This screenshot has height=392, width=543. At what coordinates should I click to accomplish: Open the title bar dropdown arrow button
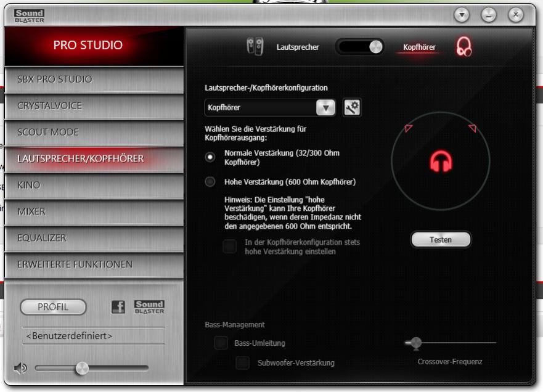click(x=462, y=15)
